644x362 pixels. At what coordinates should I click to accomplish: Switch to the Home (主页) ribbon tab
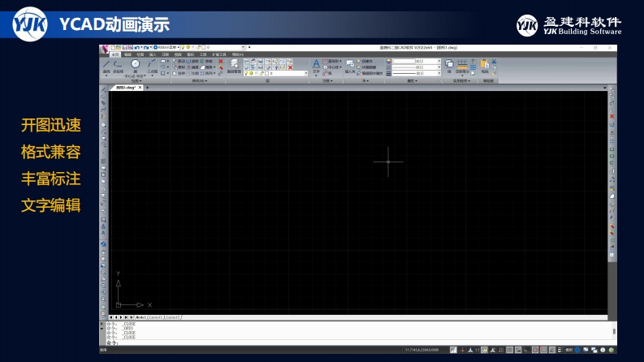click(x=115, y=54)
